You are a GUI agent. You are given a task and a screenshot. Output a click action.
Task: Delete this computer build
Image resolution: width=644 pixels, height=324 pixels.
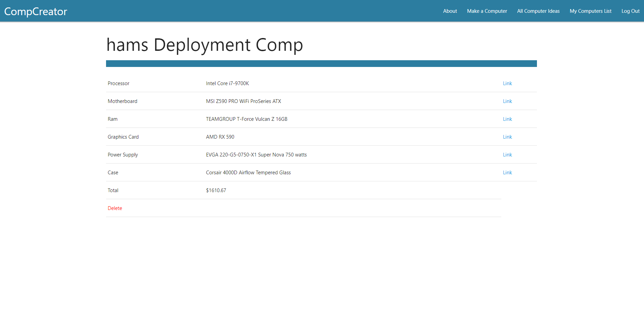tap(115, 208)
